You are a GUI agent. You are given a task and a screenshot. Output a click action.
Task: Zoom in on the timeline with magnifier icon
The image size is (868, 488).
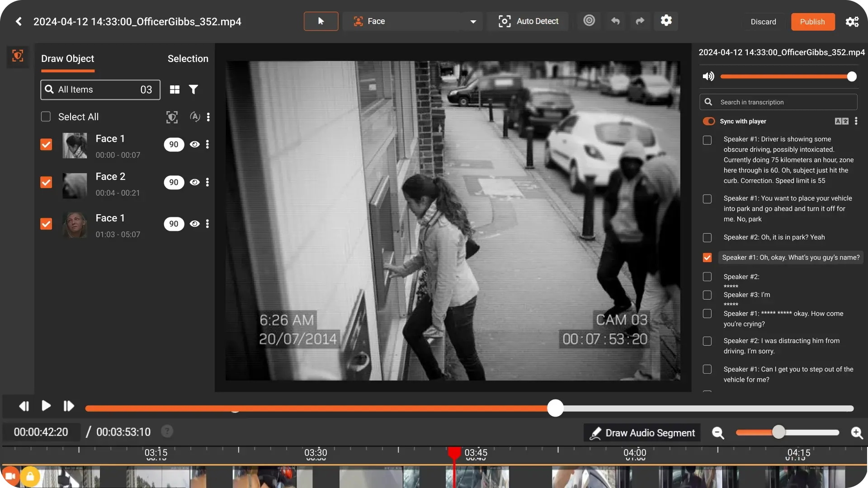tap(857, 433)
